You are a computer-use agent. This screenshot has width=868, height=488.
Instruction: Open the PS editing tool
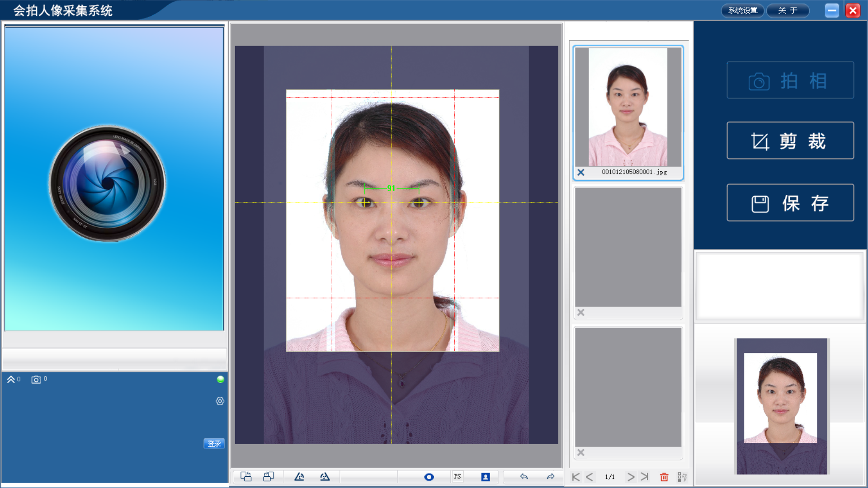(458, 476)
